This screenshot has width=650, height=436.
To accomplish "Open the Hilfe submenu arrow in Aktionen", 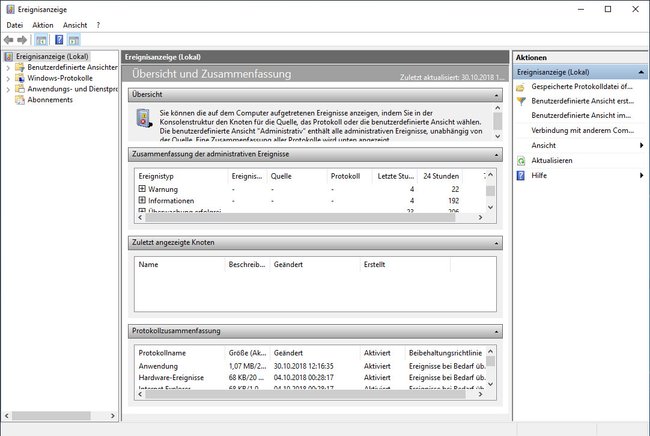I will coord(641,176).
